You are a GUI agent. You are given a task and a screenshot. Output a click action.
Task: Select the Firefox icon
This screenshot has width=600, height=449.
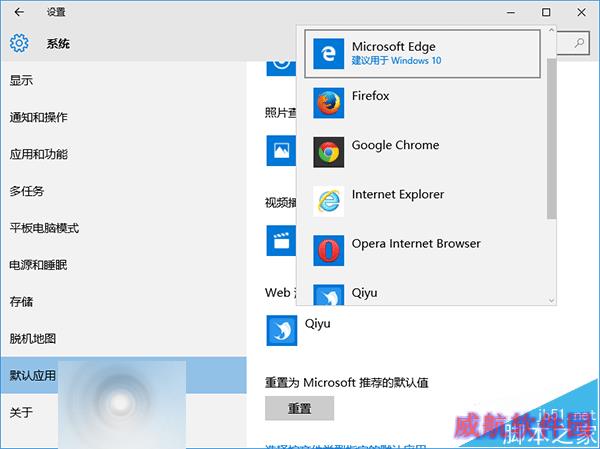tap(328, 103)
